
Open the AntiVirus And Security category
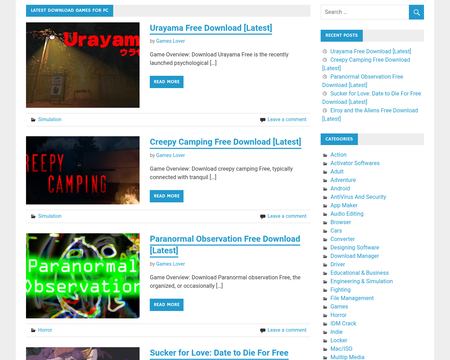[x=358, y=197]
